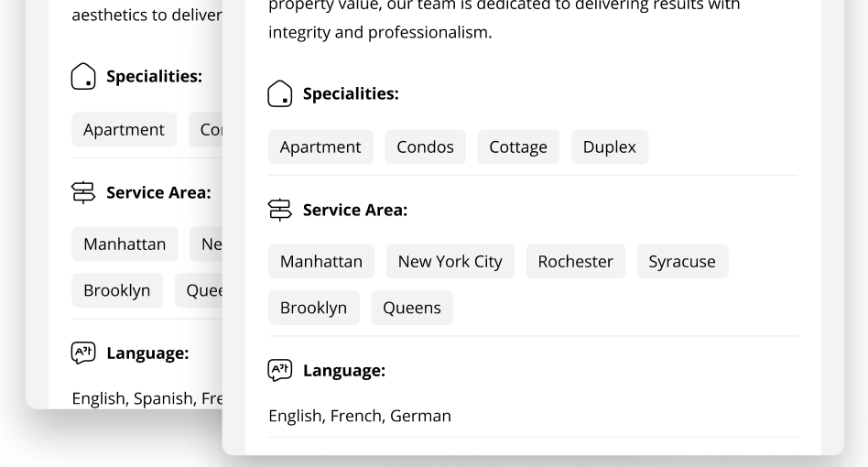Click the Manhattan tag on front card
Screen dimensions: 868x467
point(321,261)
